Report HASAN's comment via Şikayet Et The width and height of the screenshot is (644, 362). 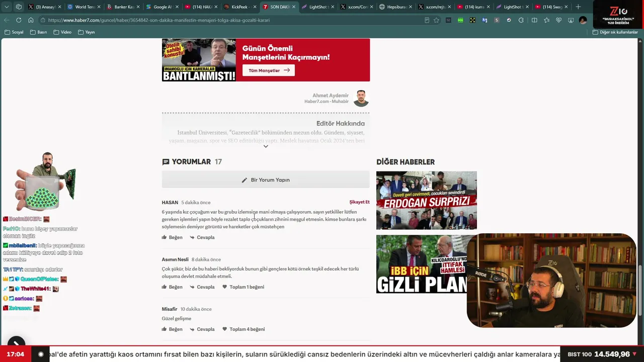click(360, 202)
